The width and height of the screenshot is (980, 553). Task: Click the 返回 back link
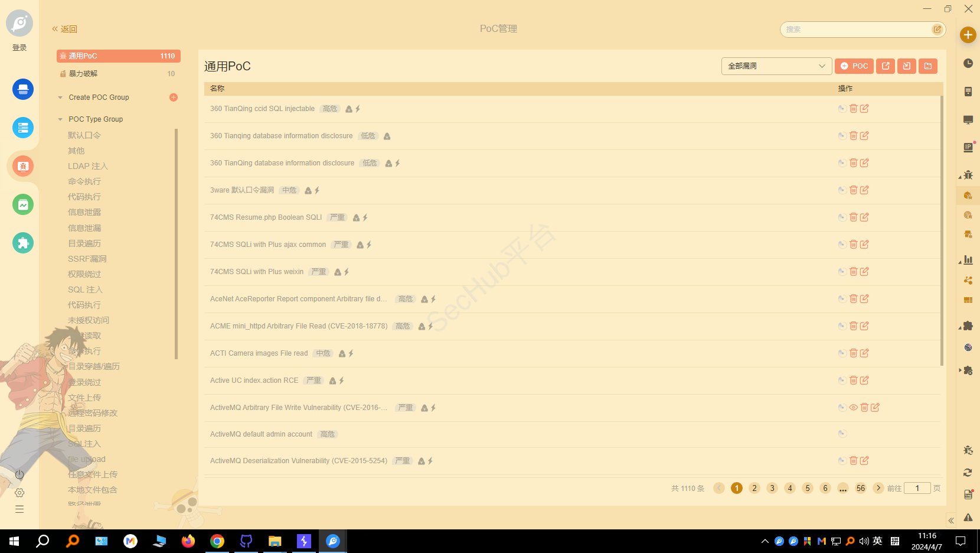(x=65, y=29)
